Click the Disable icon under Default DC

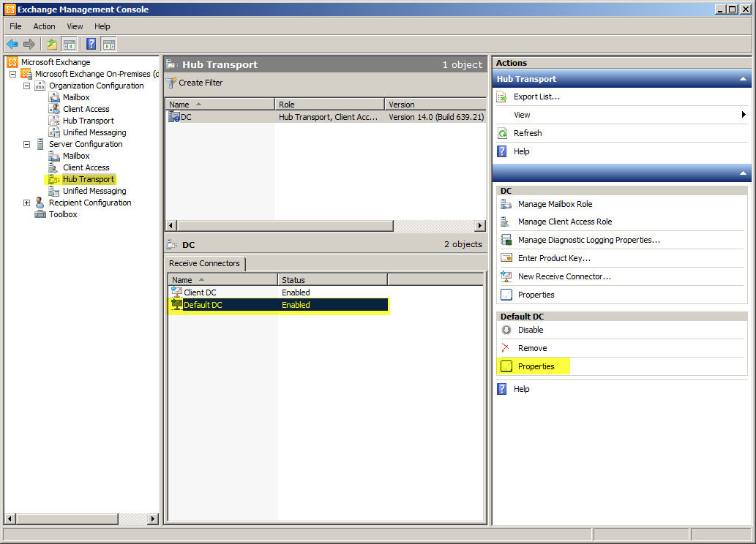506,330
